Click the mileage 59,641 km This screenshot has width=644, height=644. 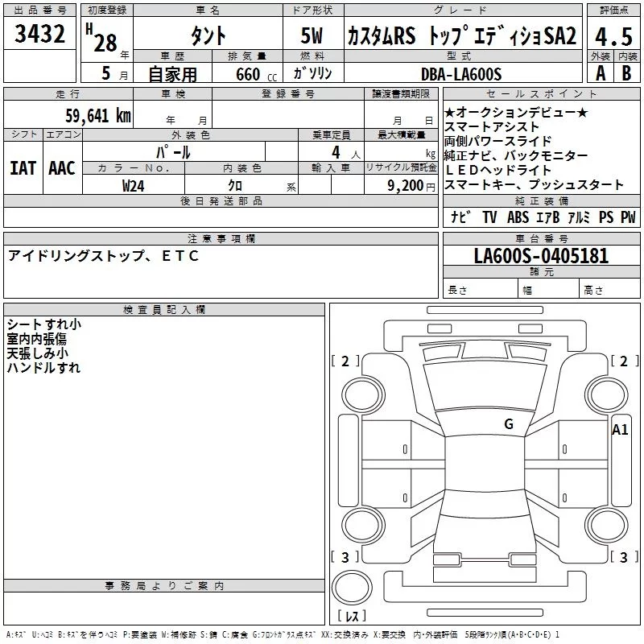(x=98, y=115)
